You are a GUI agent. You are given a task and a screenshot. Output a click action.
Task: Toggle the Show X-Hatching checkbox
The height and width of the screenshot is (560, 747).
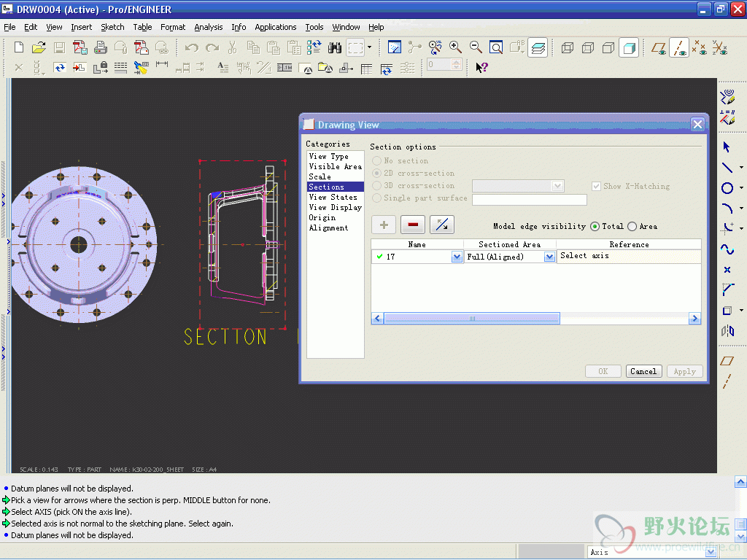pyautogui.click(x=596, y=186)
